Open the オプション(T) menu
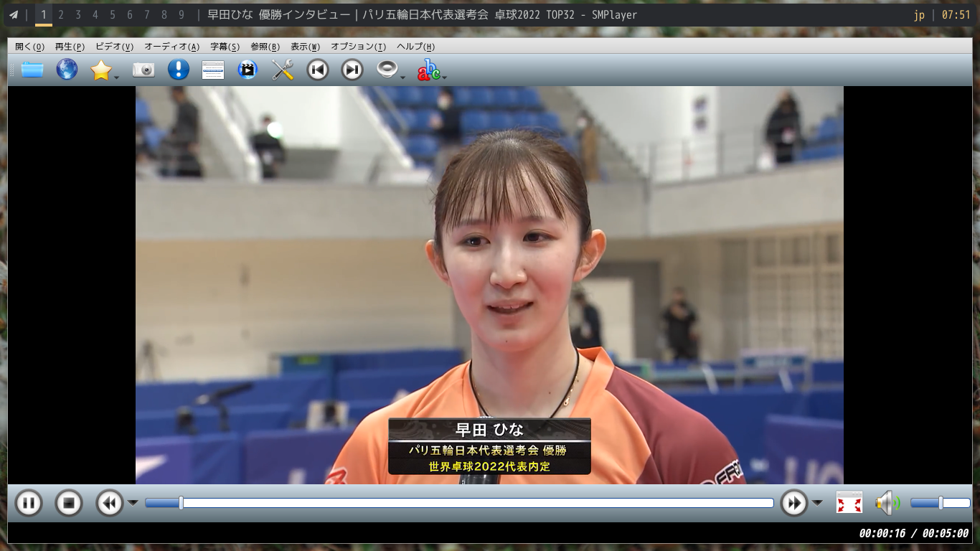 [x=358, y=47]
